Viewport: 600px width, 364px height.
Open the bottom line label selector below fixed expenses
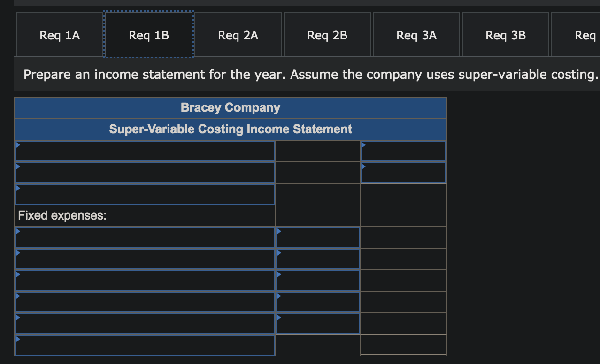(146, 345)
